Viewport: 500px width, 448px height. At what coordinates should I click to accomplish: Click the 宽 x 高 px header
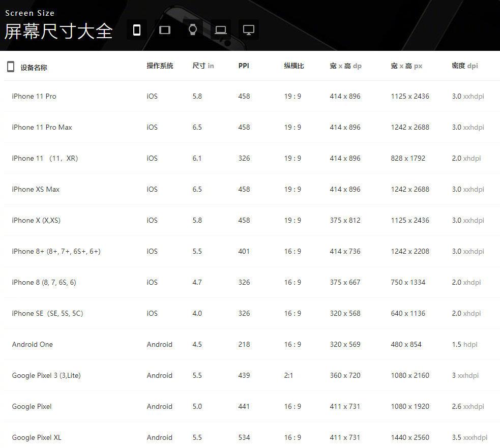406,66
